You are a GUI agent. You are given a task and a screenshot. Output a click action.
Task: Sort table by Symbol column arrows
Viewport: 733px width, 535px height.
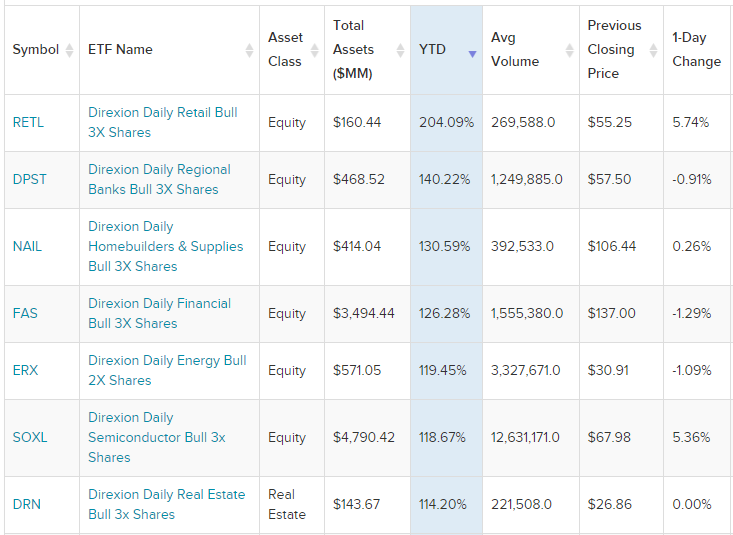pyautogui.click(x=69, y=50)
